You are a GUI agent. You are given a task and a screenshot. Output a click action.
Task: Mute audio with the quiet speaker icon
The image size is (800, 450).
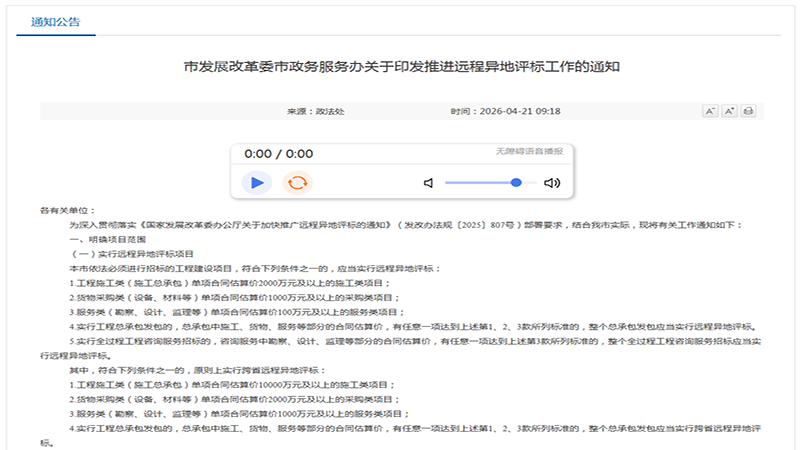pos(429,183)
